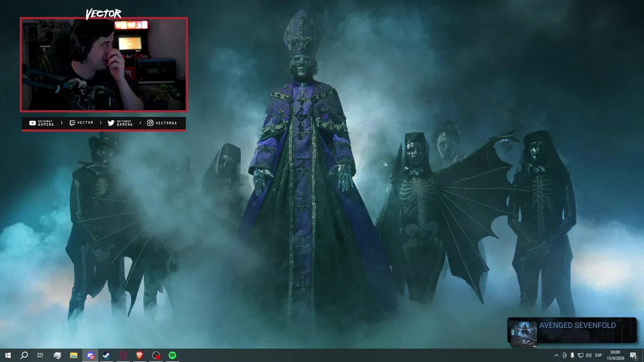The height and width of the screenshot is (362, 644).
Task: Click the AVENGED SEVENFOLD now-playing text
Action: pos(577,325)
